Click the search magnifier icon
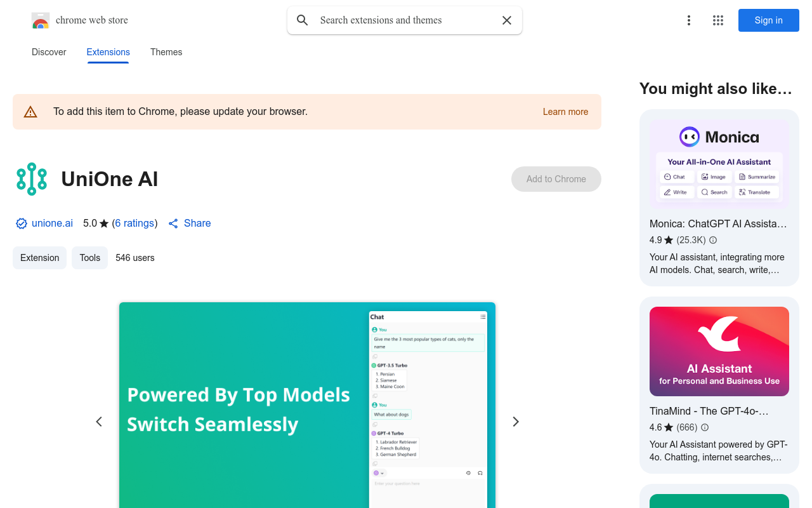 point(303,20)
